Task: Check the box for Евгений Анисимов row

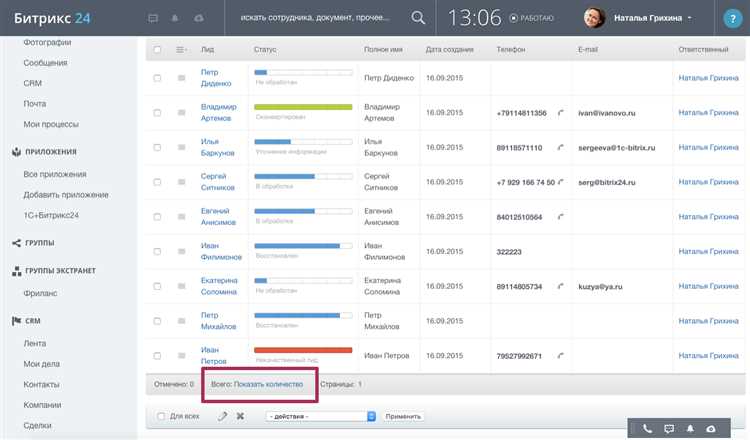Action: pyautogui.click(x=157, y=217)
